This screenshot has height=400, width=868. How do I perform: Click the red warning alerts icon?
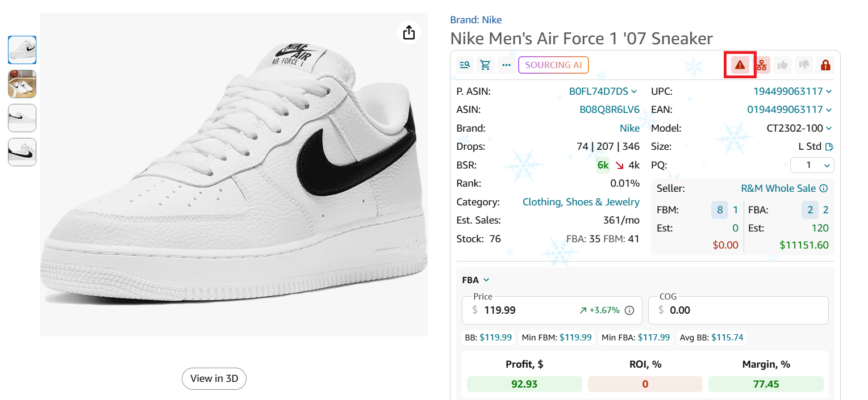(x=740, y=65)
